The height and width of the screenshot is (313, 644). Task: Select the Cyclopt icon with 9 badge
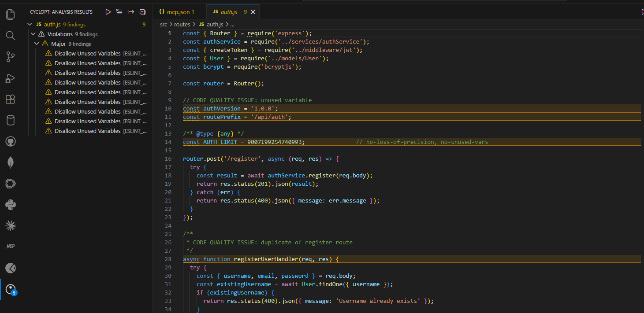pyautogui.click(x=10, y=289)
